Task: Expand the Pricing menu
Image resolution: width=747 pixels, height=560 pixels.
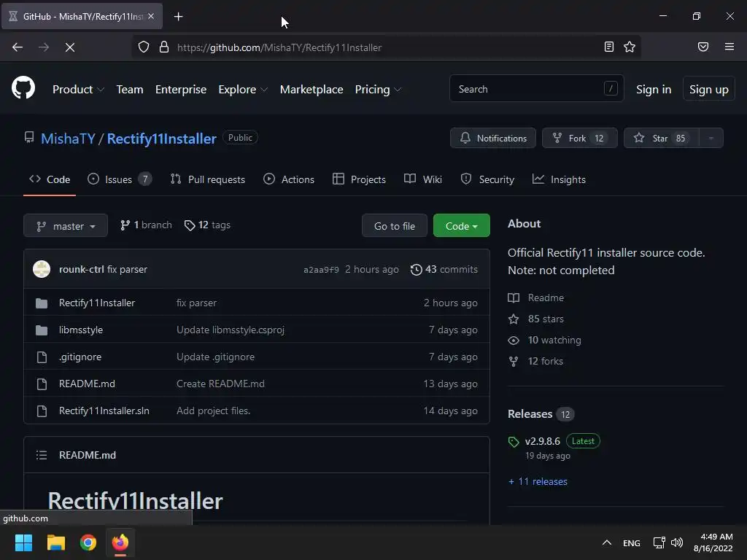Action: (378, 90)
